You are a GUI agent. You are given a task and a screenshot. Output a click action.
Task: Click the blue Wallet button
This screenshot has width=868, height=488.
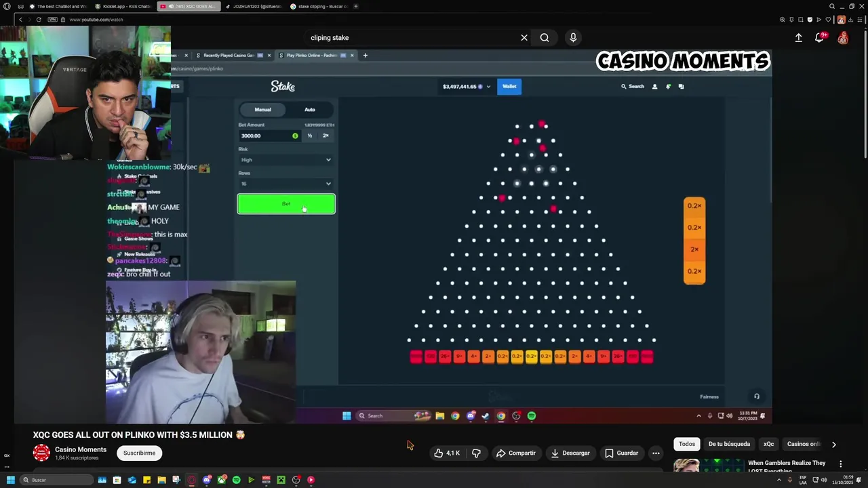point(509,87)
